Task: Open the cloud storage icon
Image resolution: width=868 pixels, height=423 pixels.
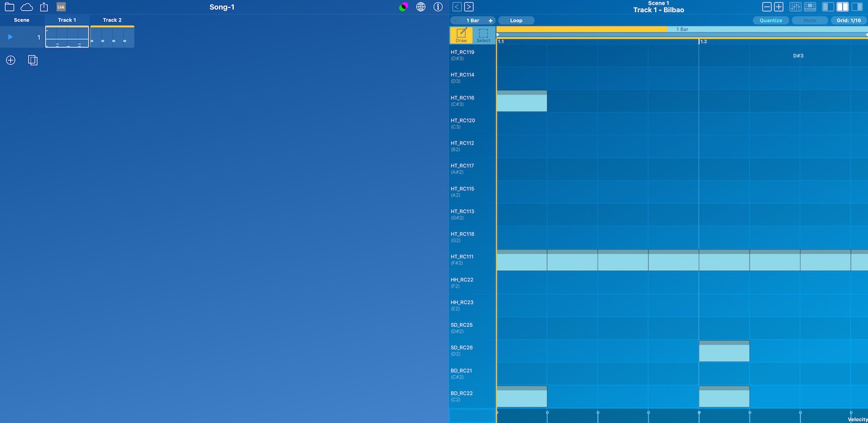Action: point(26,7)
